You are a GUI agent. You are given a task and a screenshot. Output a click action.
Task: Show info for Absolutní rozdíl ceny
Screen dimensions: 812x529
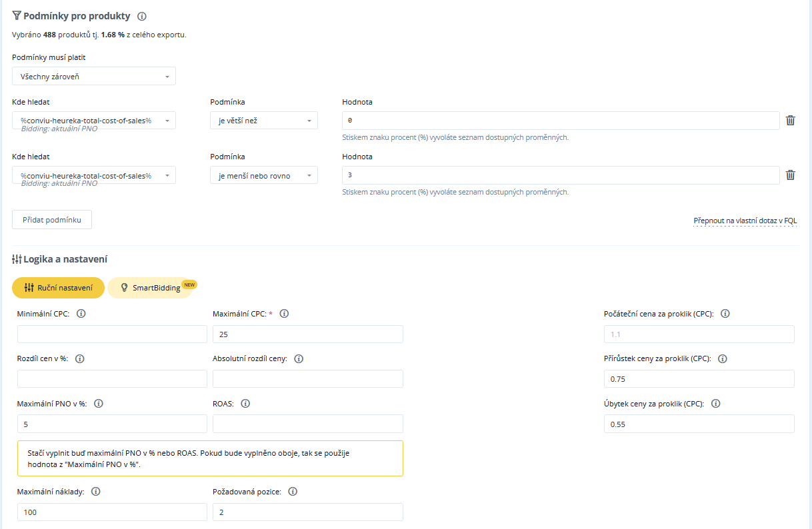click(299, 358)
